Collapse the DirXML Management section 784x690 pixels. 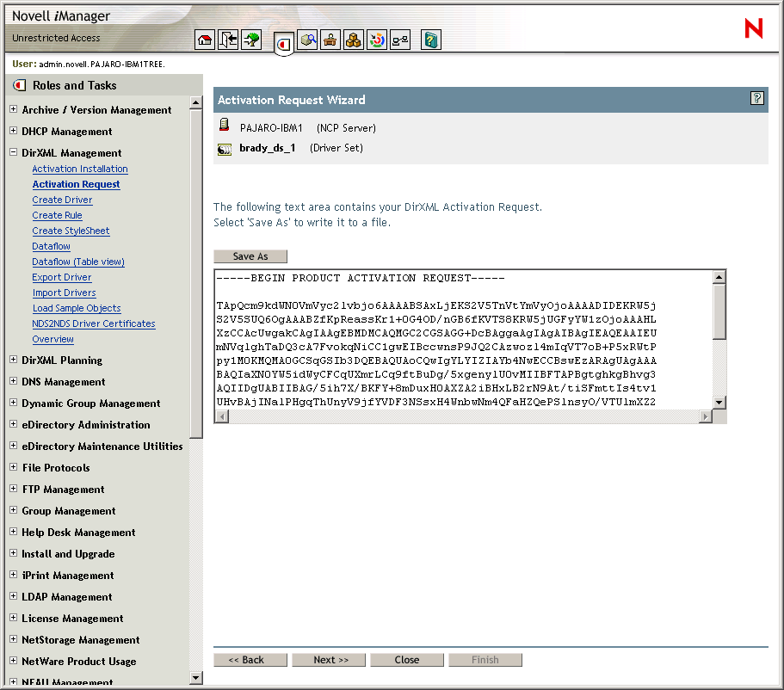13,152
